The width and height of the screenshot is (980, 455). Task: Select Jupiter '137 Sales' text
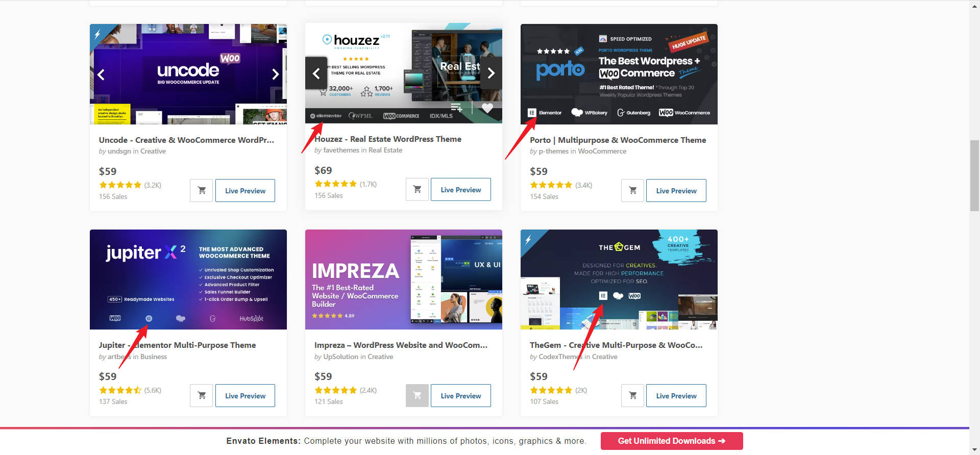point(113,401)
